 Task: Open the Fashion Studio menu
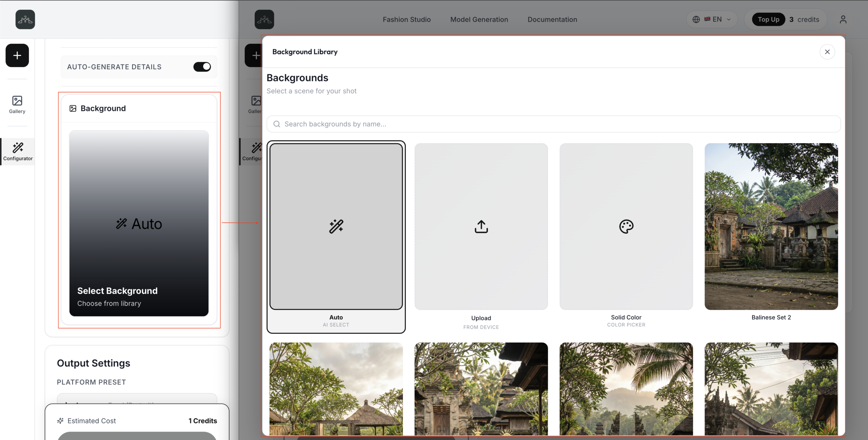(x=407, y=20)
